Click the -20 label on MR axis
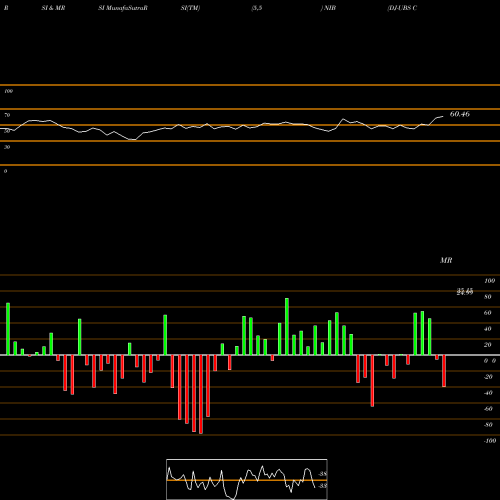 [488, 377]
